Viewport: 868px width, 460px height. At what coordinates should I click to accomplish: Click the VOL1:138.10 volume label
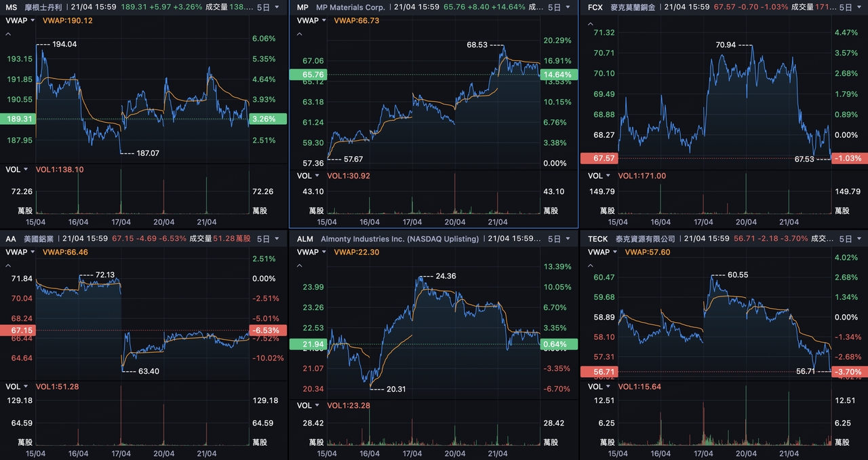point(60,170)
